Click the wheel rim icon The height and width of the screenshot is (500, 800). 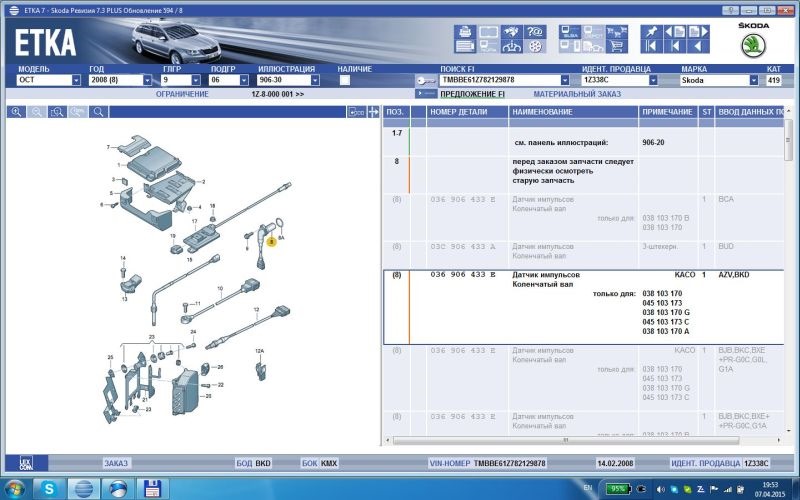pyautogui.click(x=534, y=46)
